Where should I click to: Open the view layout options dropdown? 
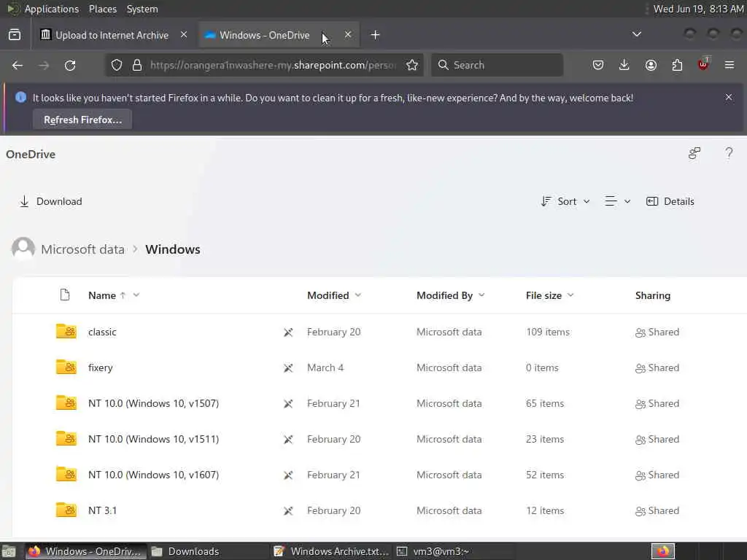tap(617, 201)
